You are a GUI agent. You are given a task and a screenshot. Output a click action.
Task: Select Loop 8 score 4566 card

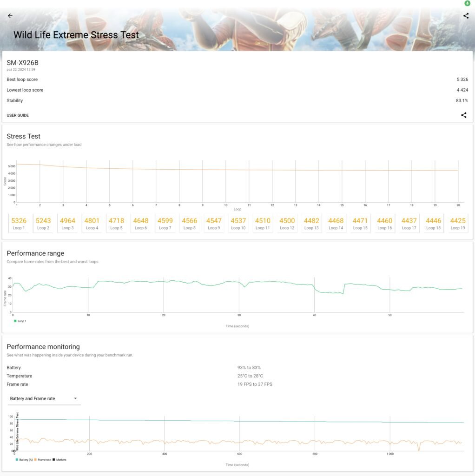189,224
